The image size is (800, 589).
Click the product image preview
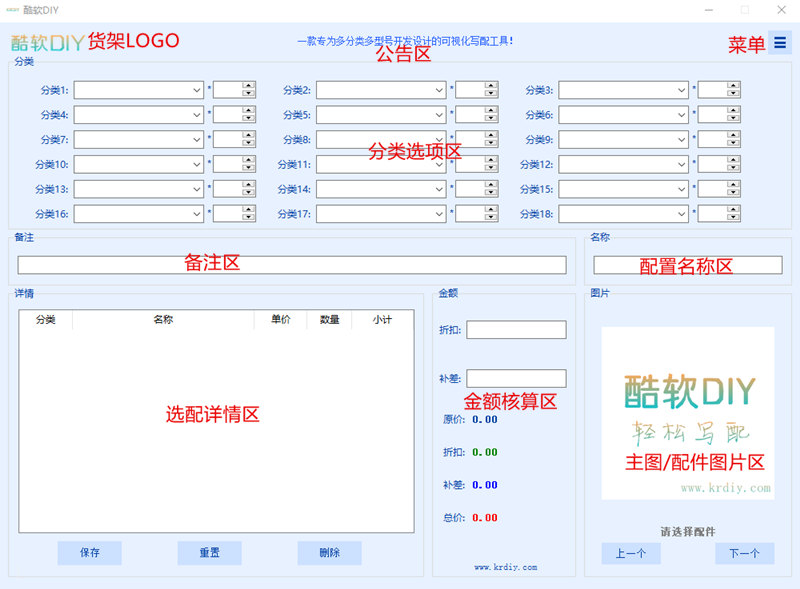pyautogui.click(x=687, y=413)
